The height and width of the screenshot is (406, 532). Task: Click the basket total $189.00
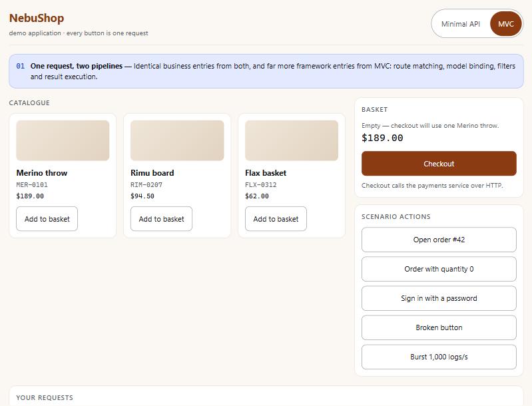point(382,138)
